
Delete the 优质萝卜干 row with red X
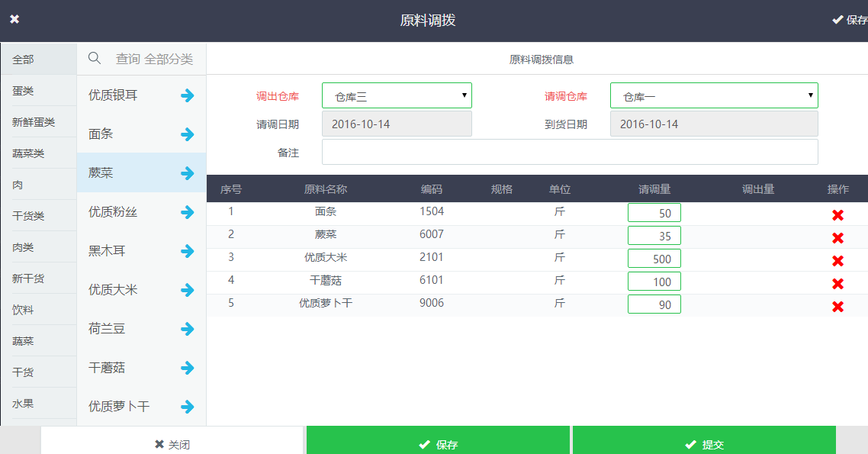pos(837,307)
